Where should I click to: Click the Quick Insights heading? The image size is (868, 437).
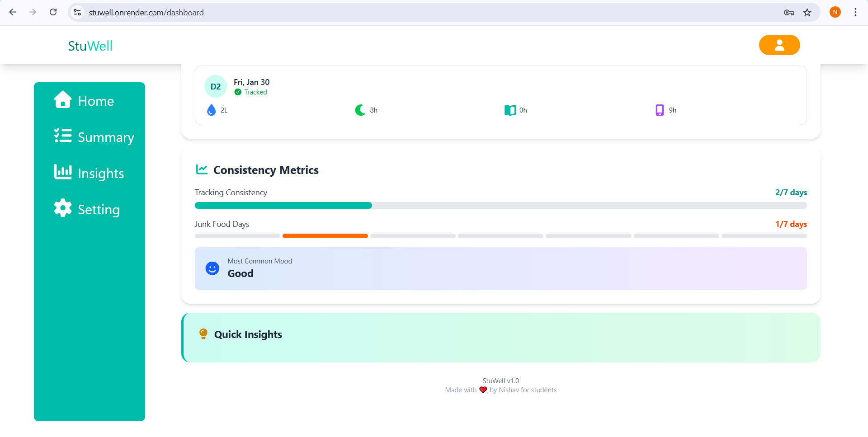[x=248, y=334]
